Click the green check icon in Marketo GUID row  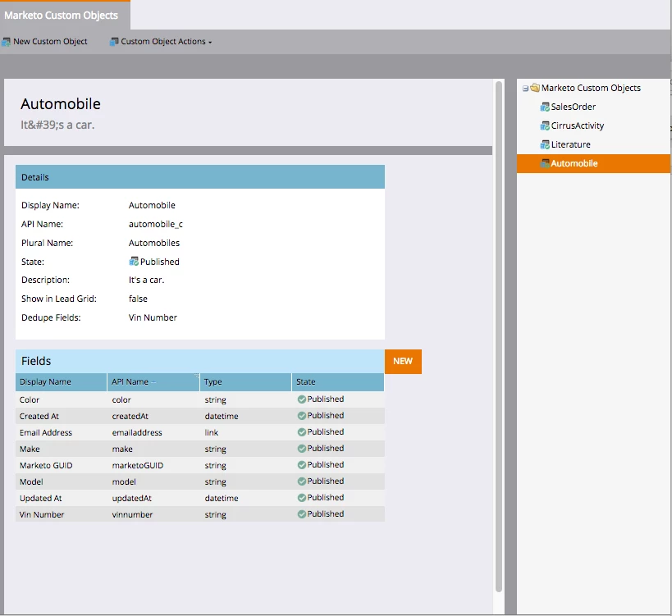tap(302, 465)
